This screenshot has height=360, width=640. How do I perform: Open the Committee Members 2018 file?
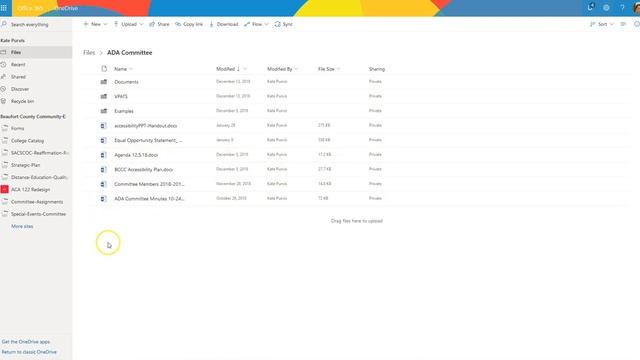pos(149,184)
